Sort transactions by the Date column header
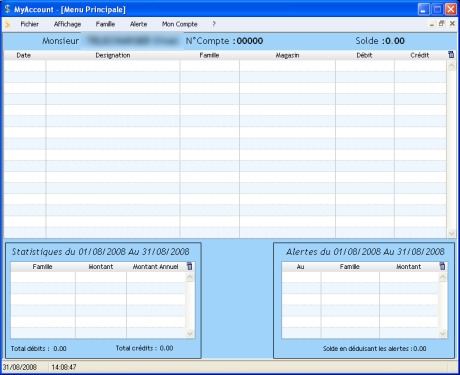This screenshot has height=375, width=460. pyautogui.click(x=24, y=55)
